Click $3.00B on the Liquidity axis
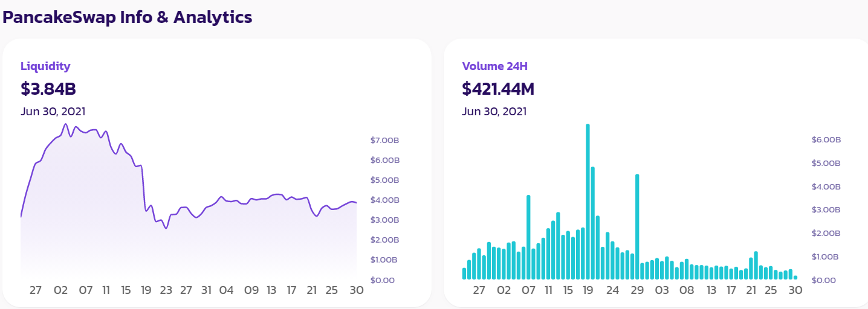This screenshot has height=309, width=868. click(385, 220)
